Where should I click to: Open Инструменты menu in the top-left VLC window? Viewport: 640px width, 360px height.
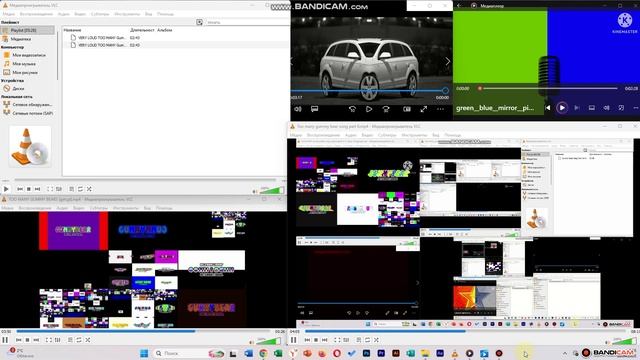click(127, 14)
